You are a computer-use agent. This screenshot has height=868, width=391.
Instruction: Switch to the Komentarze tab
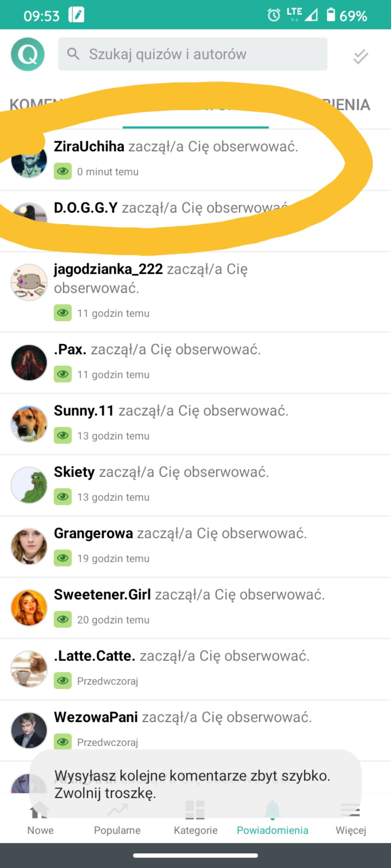coord(36,105)
